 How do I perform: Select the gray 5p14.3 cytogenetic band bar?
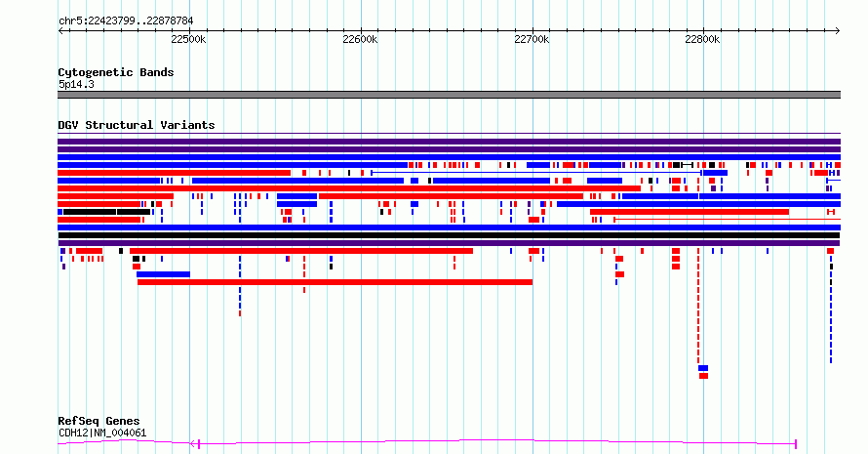[x=449, y=95]
